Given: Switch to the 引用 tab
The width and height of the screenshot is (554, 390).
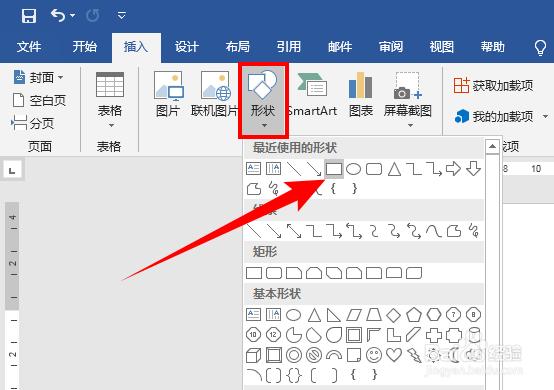Looking at the screenshot, I should (x=289, y=47).
